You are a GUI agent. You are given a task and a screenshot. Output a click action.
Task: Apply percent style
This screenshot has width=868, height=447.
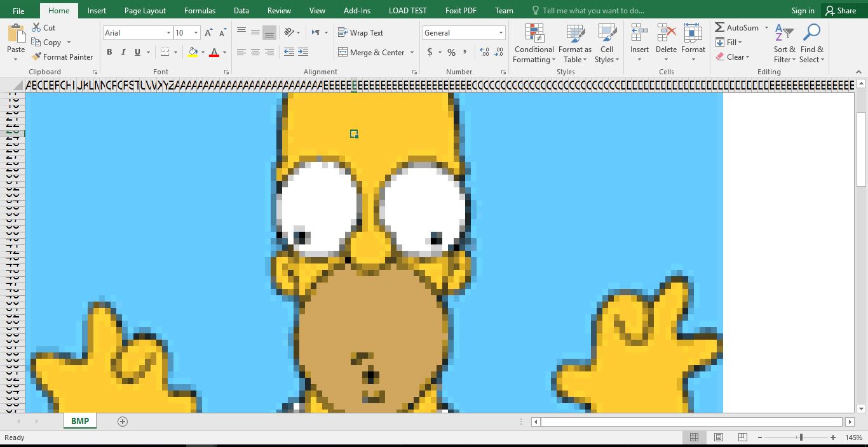[x=451, y=52]
